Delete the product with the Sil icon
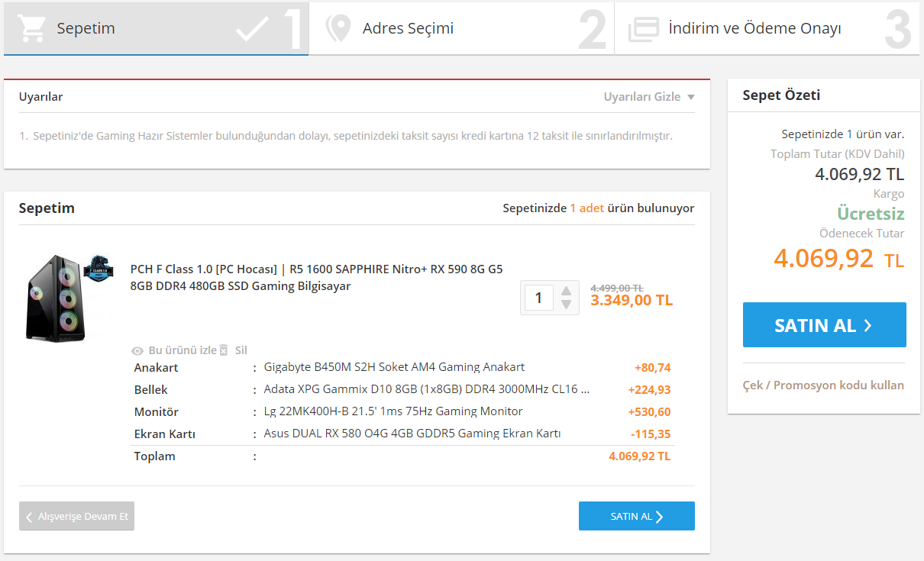Screen dimensions: 924x561 click(x=224, y=350)
